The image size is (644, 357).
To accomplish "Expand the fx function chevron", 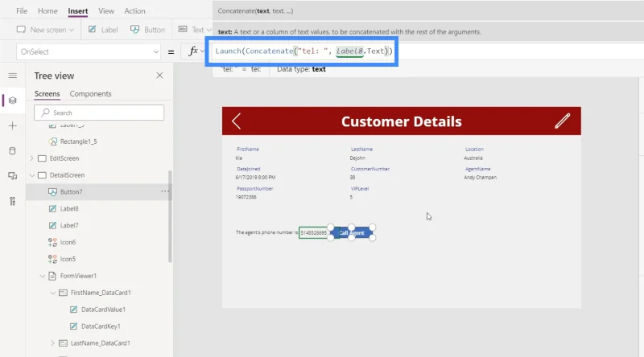I will [202, 51].
